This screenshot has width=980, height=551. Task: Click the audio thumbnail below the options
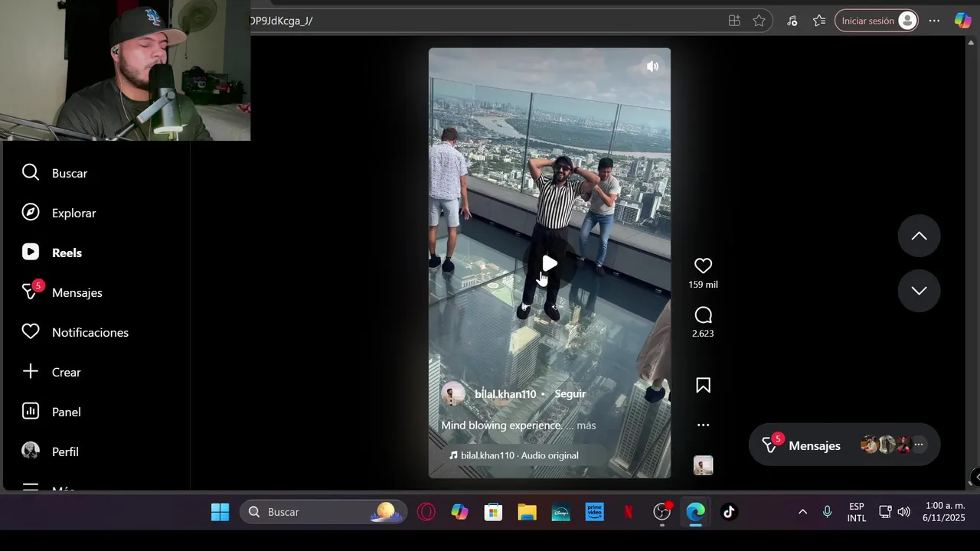[703, 465]
